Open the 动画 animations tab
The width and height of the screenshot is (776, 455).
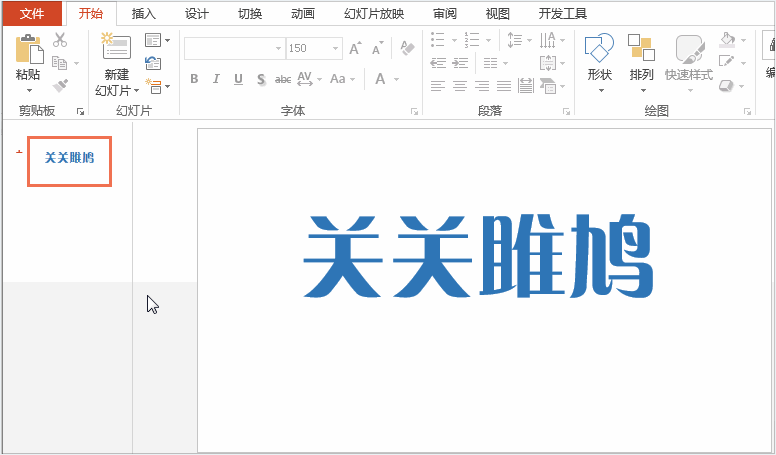(302, 13)
